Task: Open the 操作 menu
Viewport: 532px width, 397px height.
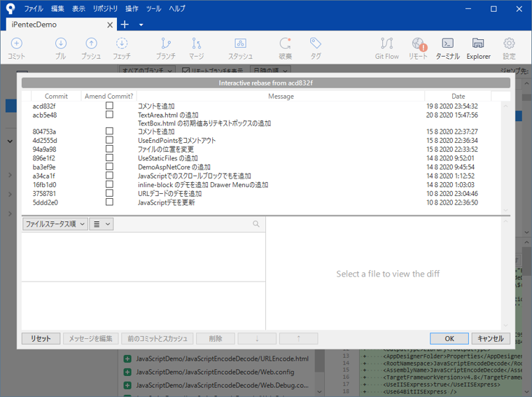Action: pos(132,8)
